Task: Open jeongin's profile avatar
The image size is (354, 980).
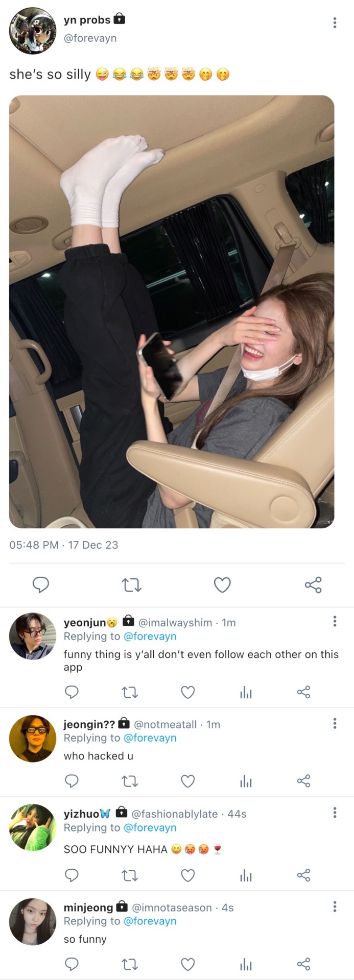Action: [x=33, y=738]
